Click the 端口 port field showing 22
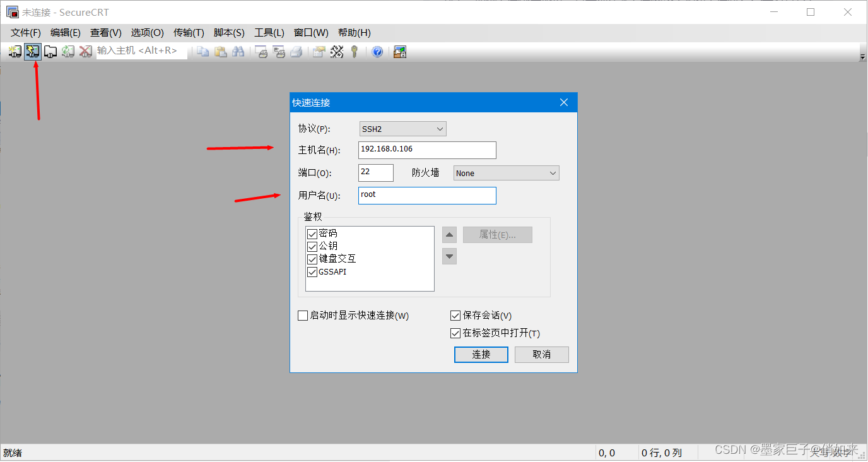This screenshot has width=868, height=462. point(375,172)
